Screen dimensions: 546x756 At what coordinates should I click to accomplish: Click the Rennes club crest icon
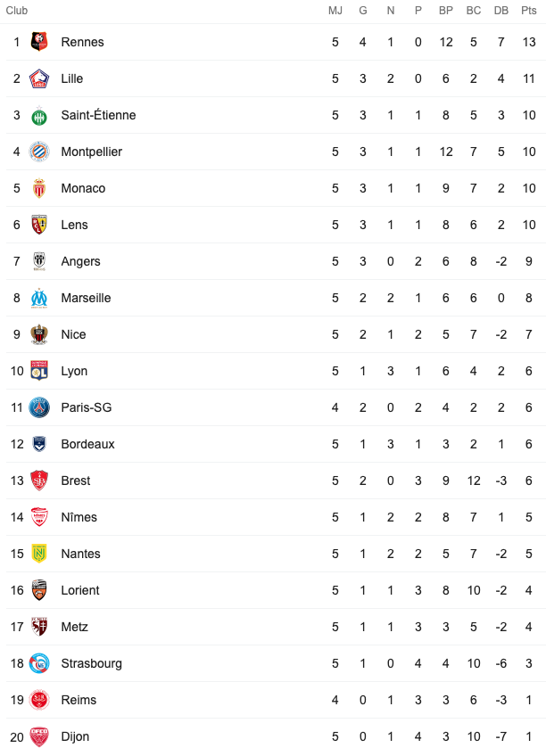39,42
